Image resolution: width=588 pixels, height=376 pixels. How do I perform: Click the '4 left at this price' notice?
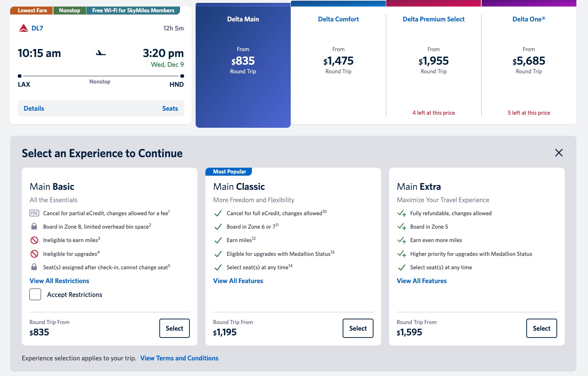point(434,113)
